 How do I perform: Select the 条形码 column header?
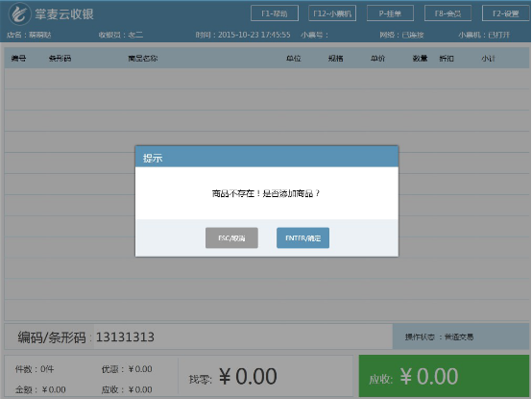(60, 59)
